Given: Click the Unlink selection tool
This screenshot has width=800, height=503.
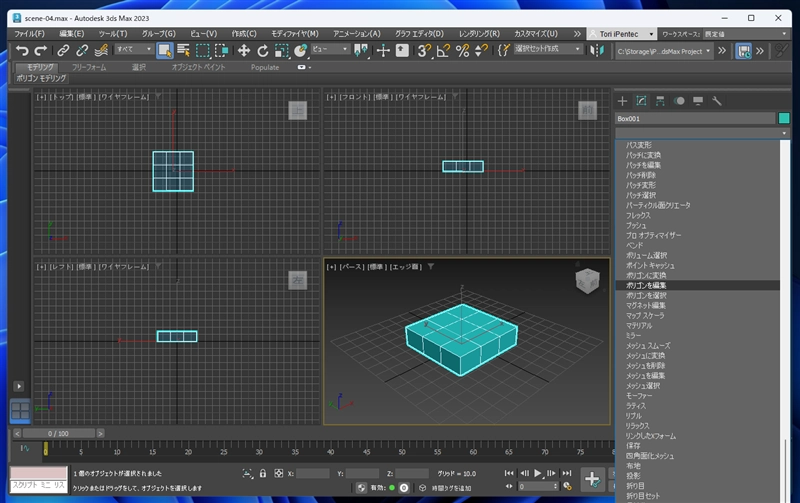Looking at the screenshot, I should point(82,50).
